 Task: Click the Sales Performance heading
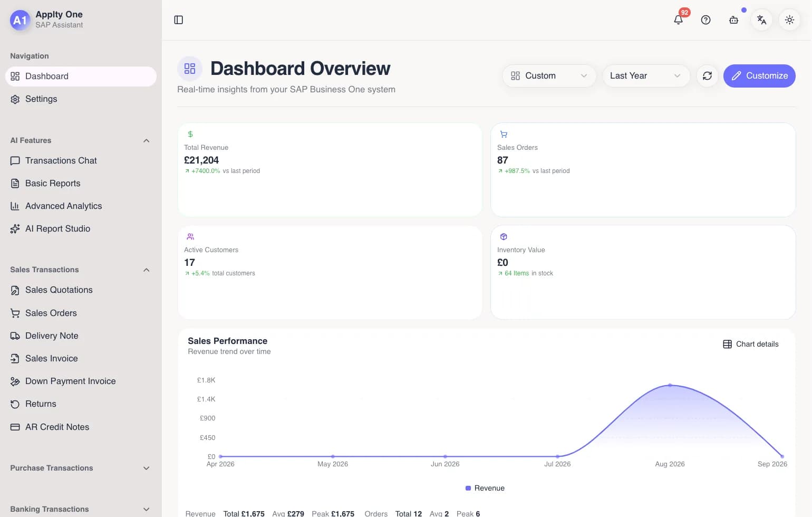228,341
